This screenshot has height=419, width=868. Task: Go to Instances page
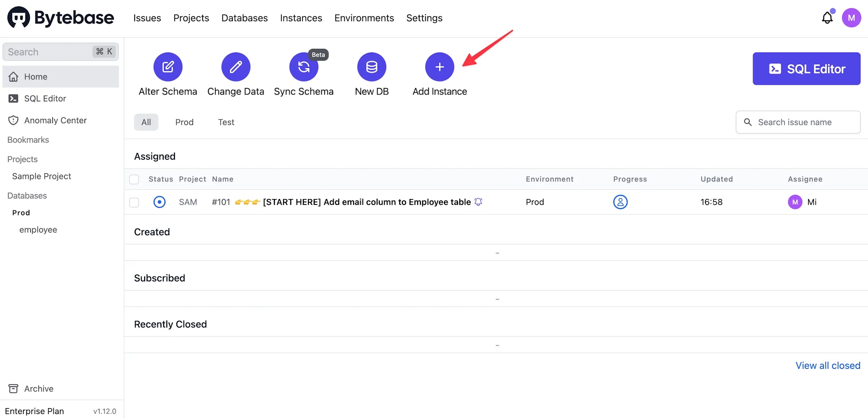(301, 18)
